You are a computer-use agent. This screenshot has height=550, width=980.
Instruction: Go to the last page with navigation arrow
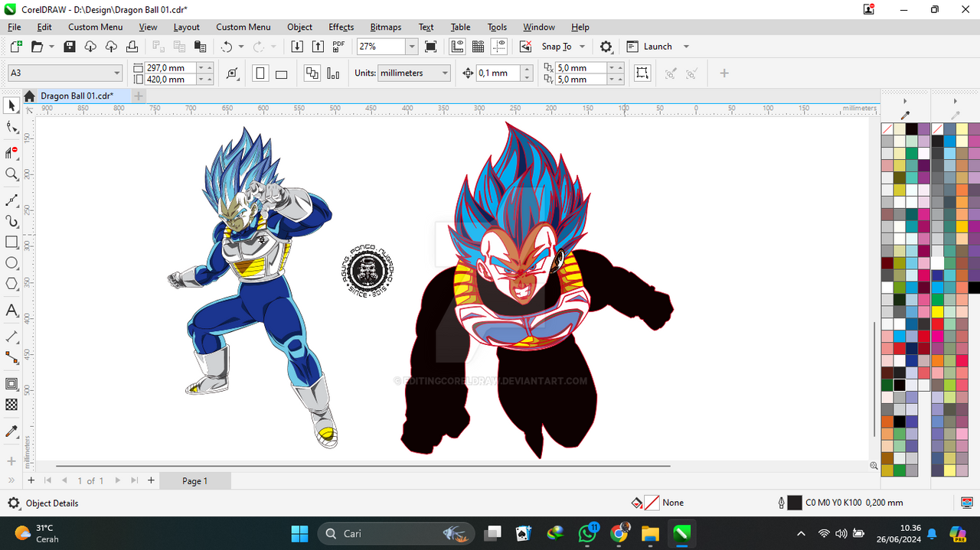click(x=134, y=481)
